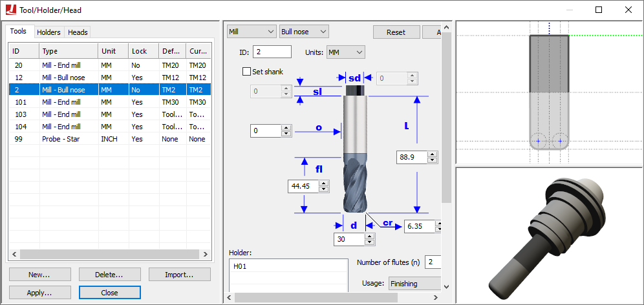Click the Import... button
The height and width of the screenshot is (305, 644).
click(x=180, y=274)
